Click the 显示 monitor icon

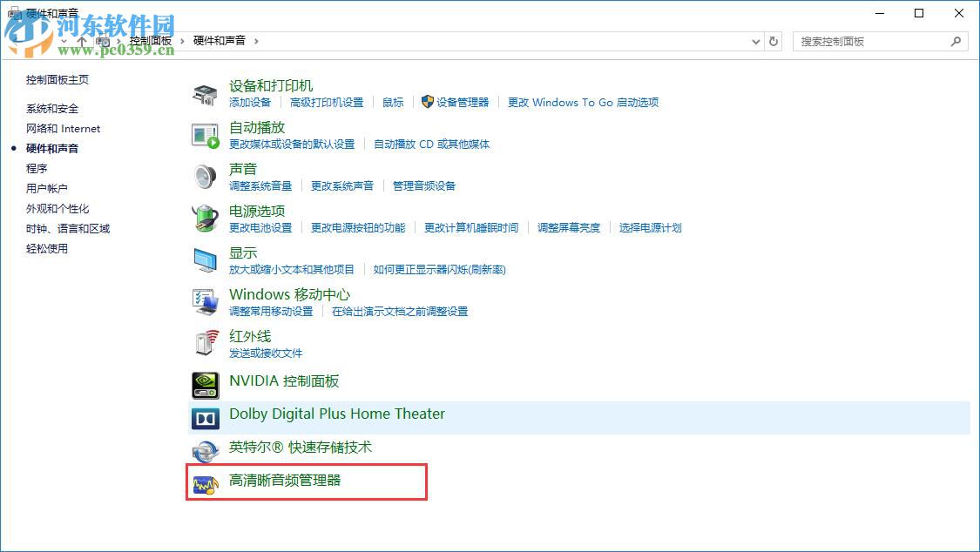coord(205,260)
